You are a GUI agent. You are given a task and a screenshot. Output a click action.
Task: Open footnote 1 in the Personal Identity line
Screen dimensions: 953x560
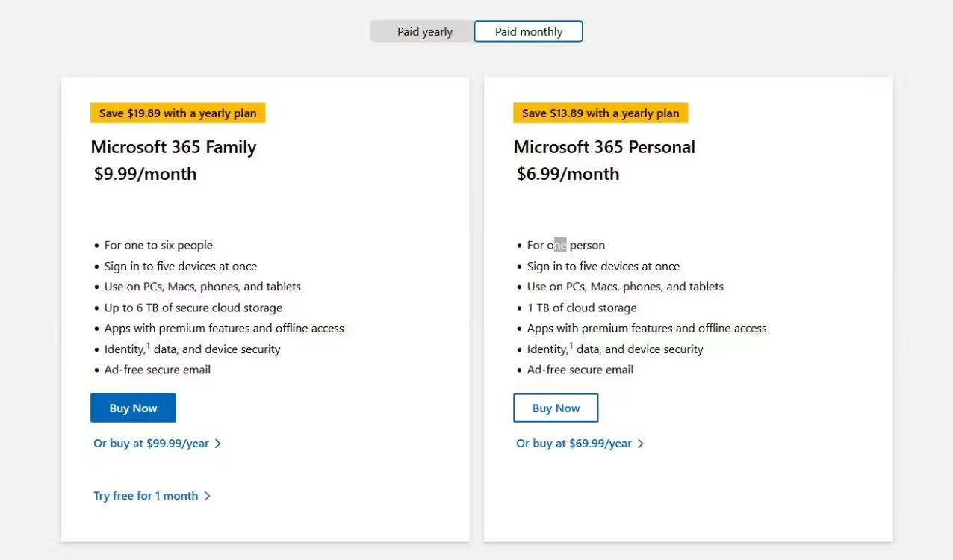[x=571, y=346]
